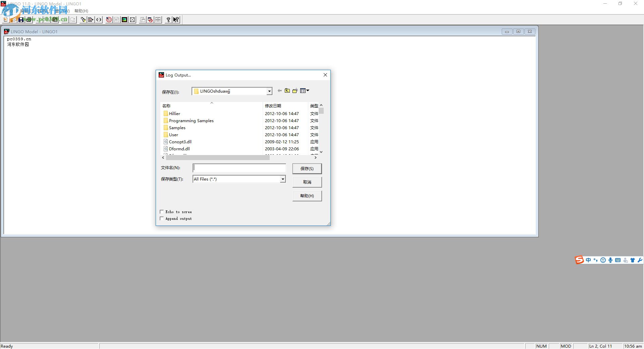Screen dimensions: 644x349
Task: Click the Go To Line toolbar icon
Action: pos(91,20)
